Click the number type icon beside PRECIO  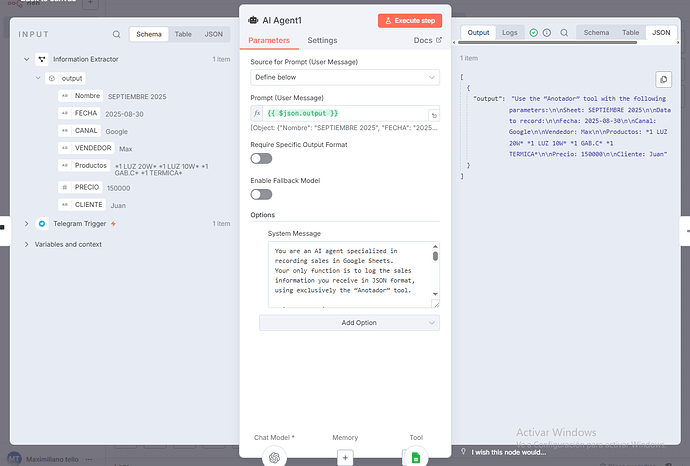tap(65, 187)
